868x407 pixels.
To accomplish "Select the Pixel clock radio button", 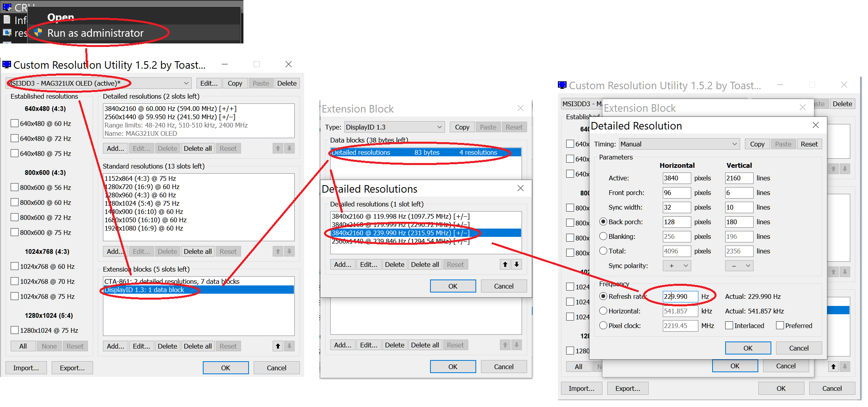I will pos(603,326).
